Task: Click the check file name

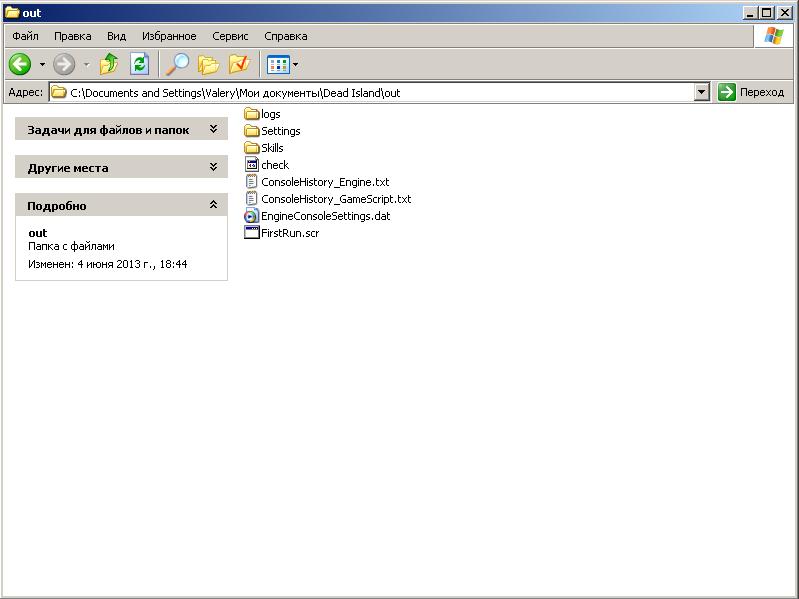Action: (275, 165)
